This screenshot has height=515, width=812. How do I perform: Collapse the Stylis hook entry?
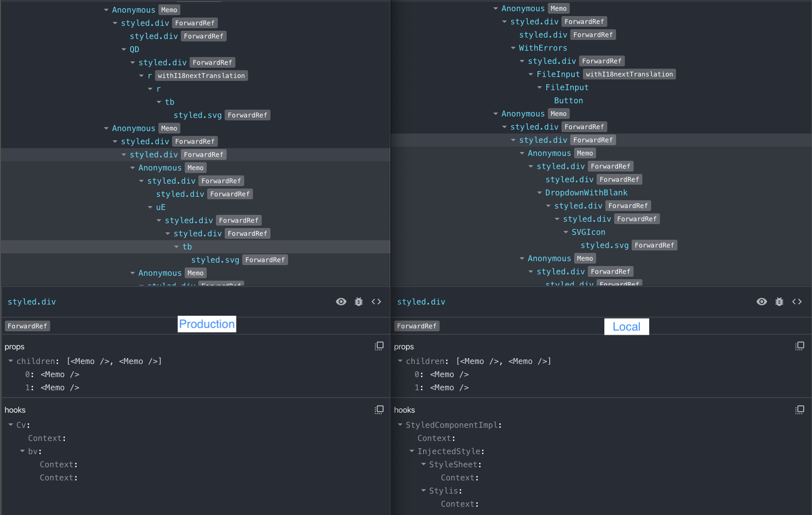(x=424, y=491)
